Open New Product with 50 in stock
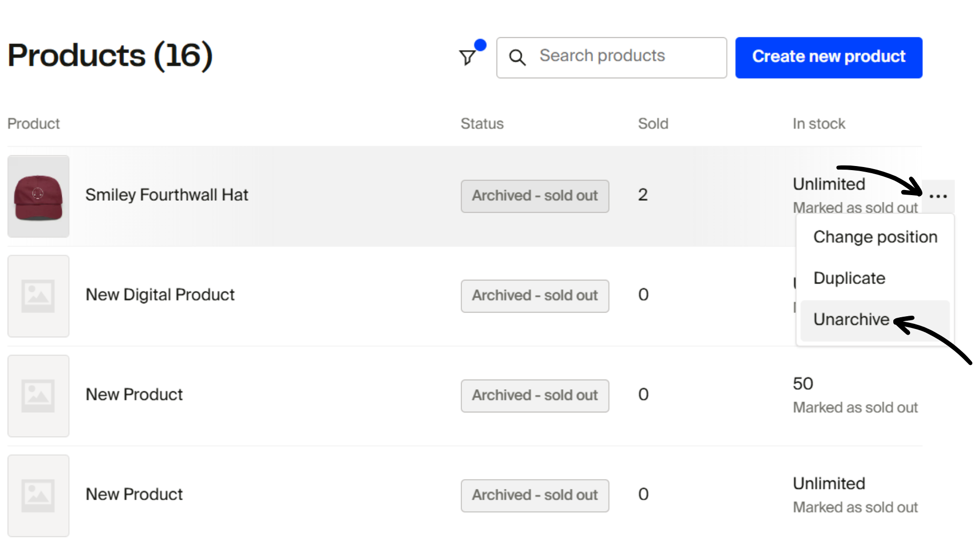Image resolution: width=980 pixels, height=542 pixels. coord(134,394)
